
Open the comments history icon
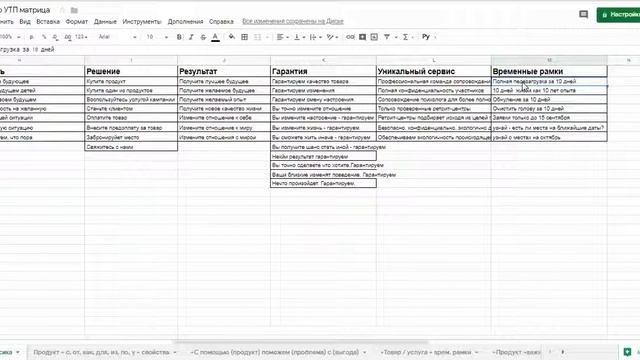point(584,15)
